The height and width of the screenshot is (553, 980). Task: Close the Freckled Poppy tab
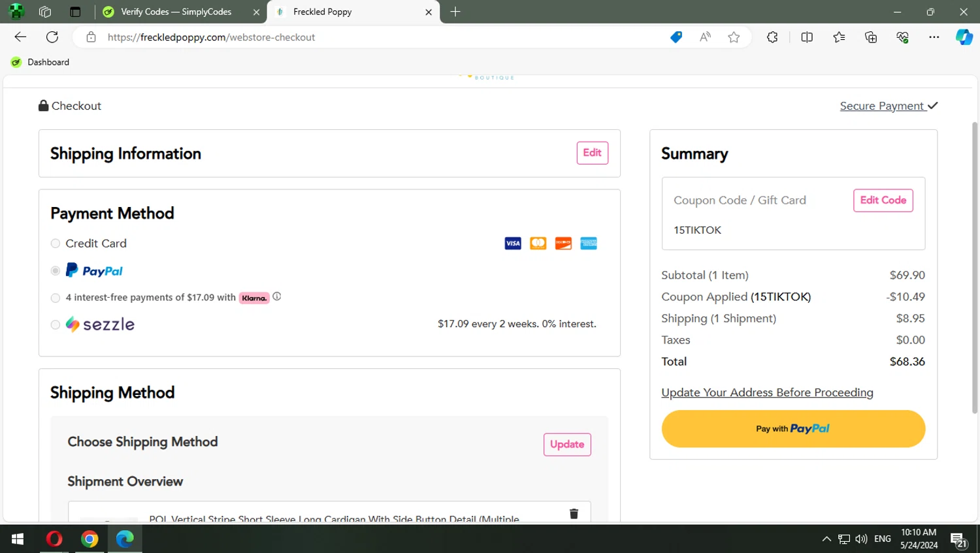(x=429, y=12)
